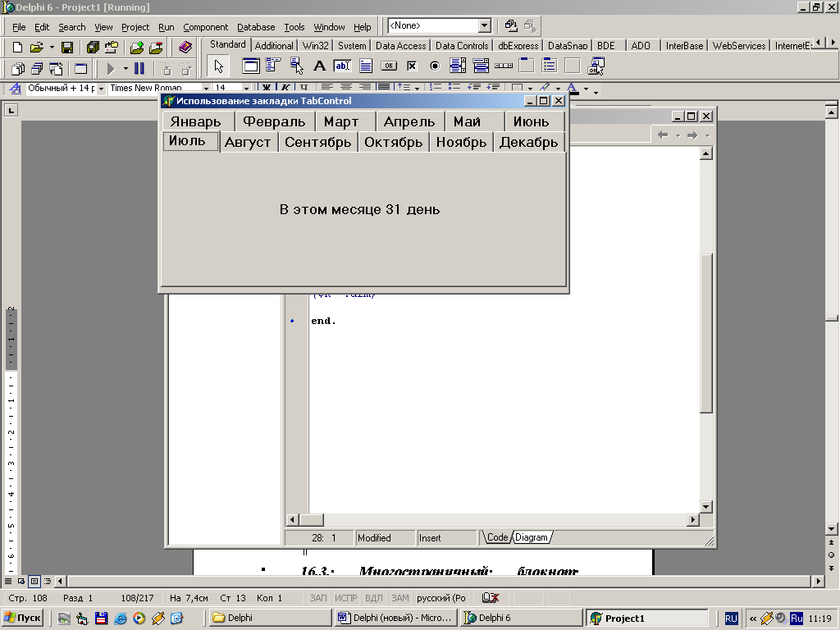Click back navigation arrow in code editor
840x630 pixels.
coord(663,135)
